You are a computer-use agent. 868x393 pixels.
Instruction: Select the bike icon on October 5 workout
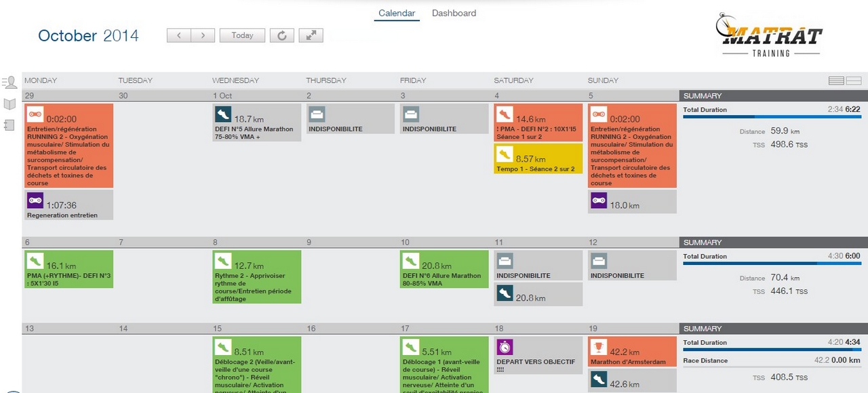(x=597, y=115)
